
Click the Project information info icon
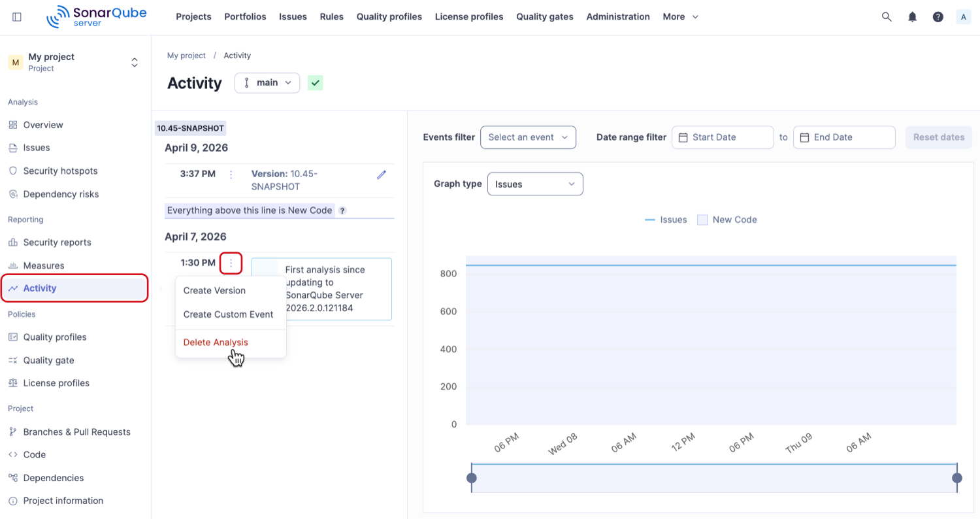[x=12, y=501]
